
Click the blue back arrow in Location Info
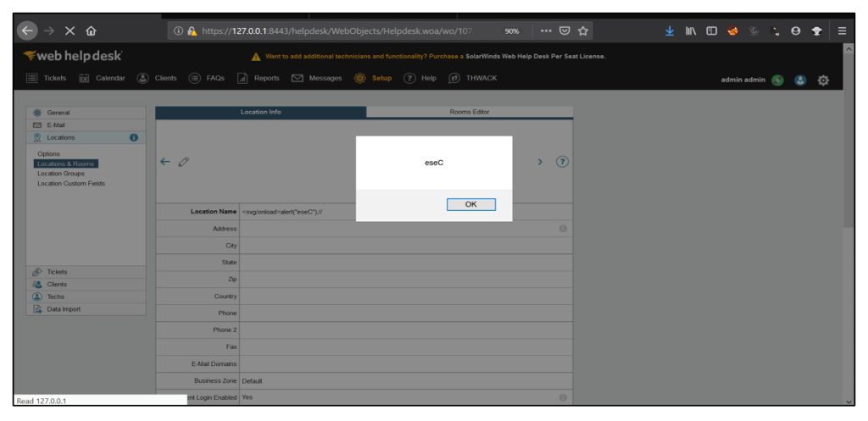tap(165, 162)
